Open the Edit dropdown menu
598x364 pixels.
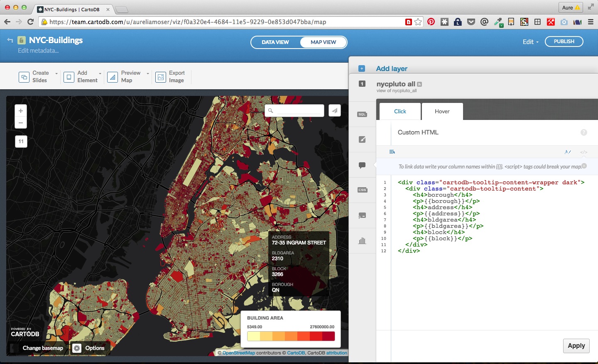(x=530, y=42)
